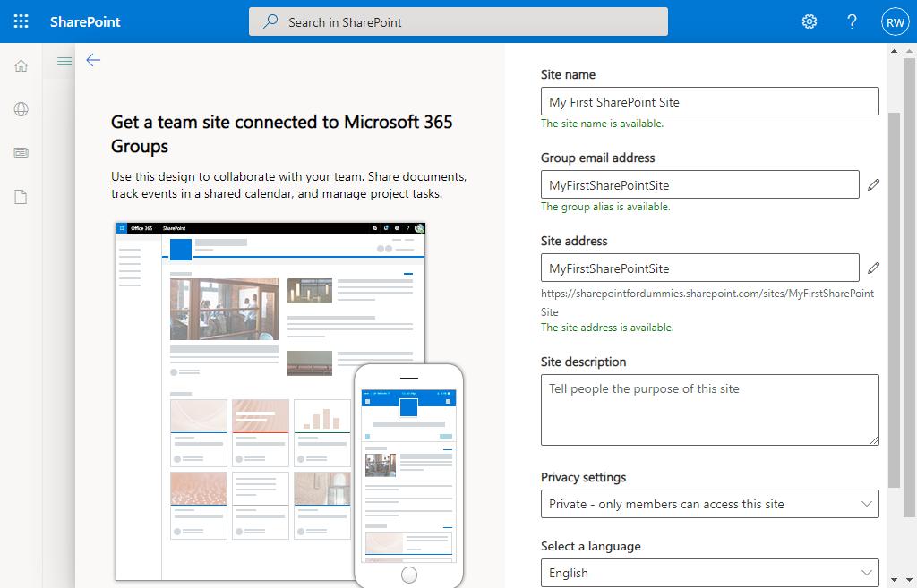
Task: Click the 'Use this design to collaborate' description text
Action: click(289, 184)
